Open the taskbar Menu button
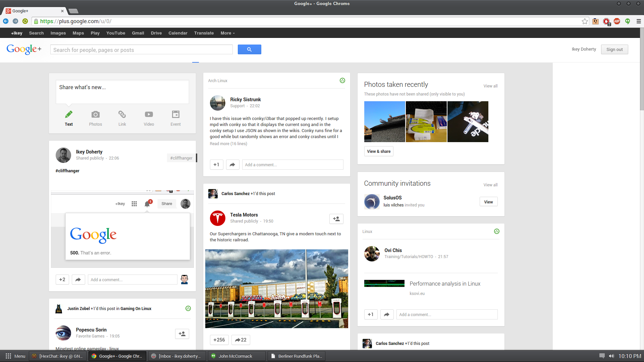The height and width of the screenshot is (362, 644). coord(15,356)
